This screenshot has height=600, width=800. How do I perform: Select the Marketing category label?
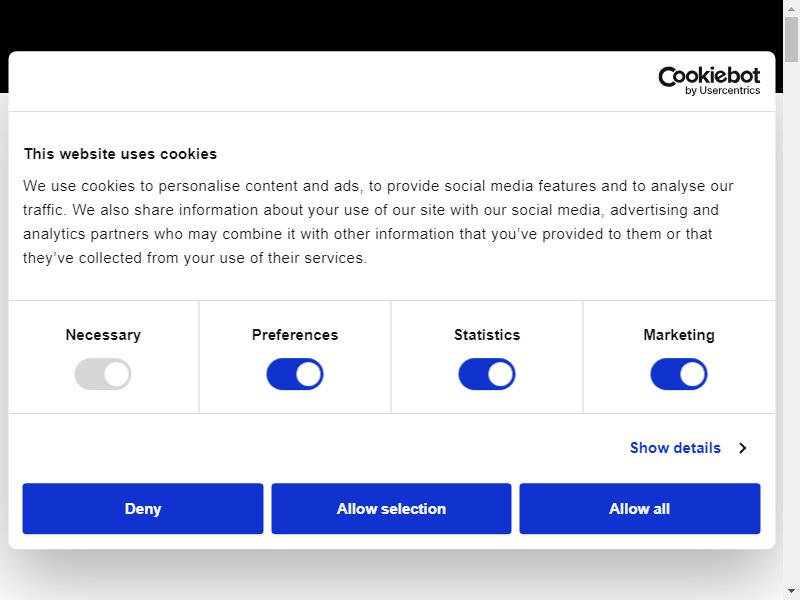click(679, 335)
